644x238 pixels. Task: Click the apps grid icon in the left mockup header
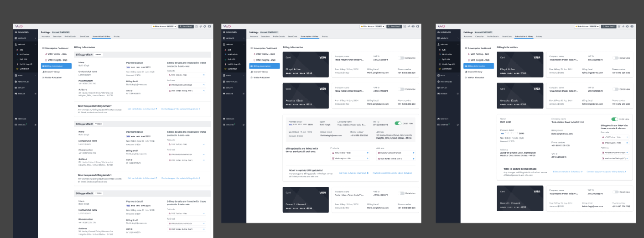[x=196, y=26]
